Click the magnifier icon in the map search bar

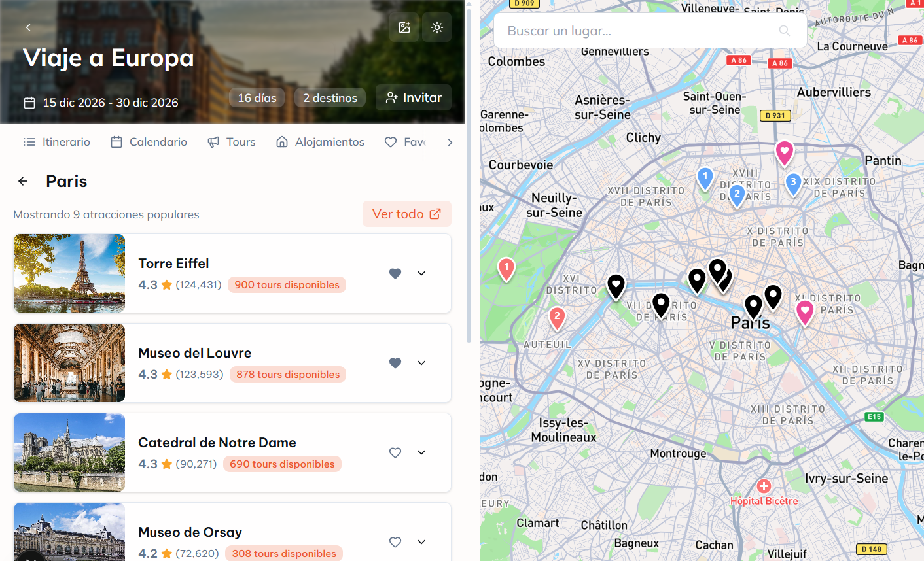784,31
